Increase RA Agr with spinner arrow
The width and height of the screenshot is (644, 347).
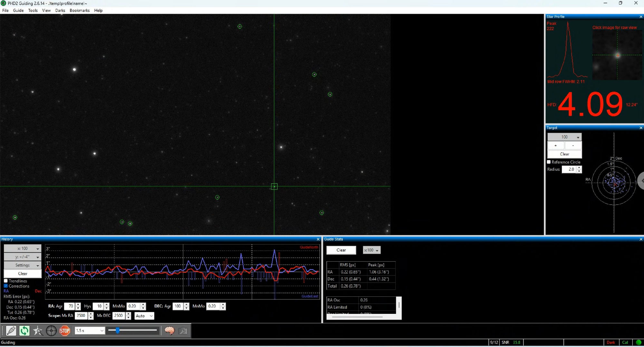tap(78, 304)
